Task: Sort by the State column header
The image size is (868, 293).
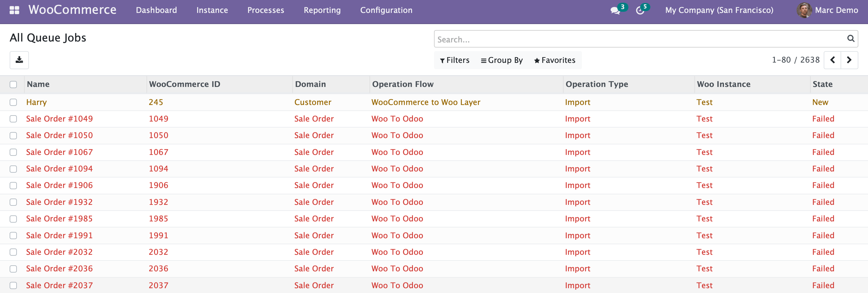Action: 822,84
